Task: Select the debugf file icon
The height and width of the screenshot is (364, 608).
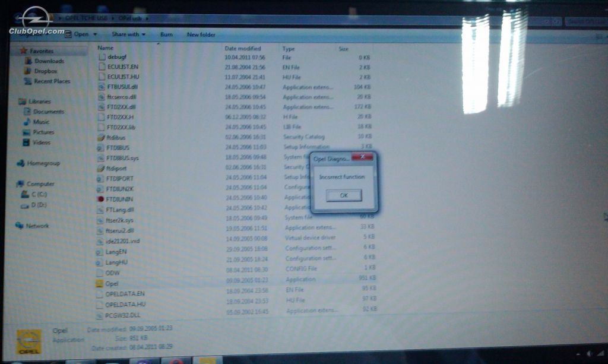Action: click(102, 56)
